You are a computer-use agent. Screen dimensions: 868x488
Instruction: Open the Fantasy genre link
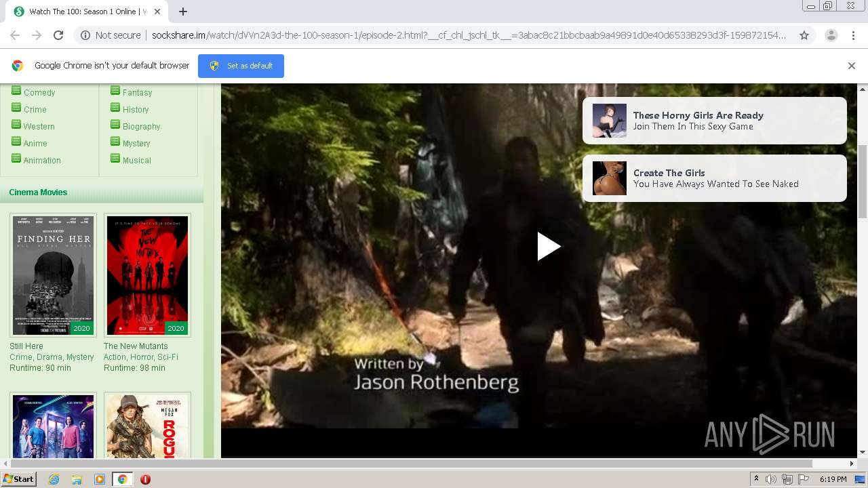point(137,93)
